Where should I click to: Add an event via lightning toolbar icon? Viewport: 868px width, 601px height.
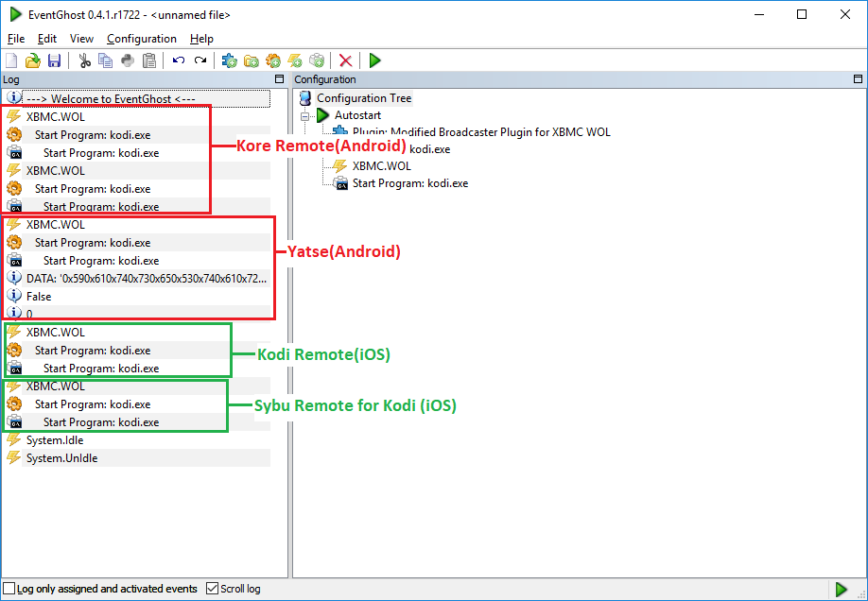[x=294, y=60]
